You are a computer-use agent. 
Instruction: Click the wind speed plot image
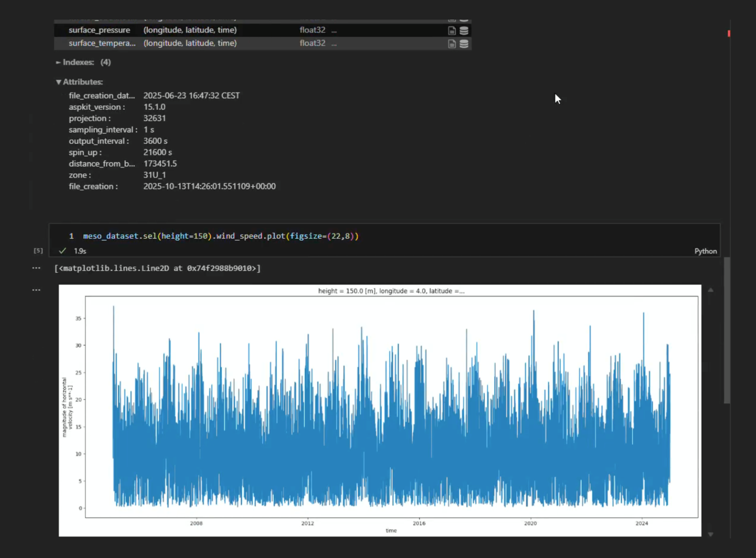(379, 410)
